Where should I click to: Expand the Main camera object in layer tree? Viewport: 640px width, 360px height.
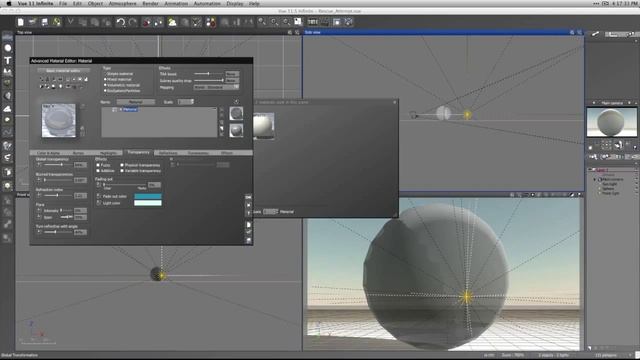595,179
